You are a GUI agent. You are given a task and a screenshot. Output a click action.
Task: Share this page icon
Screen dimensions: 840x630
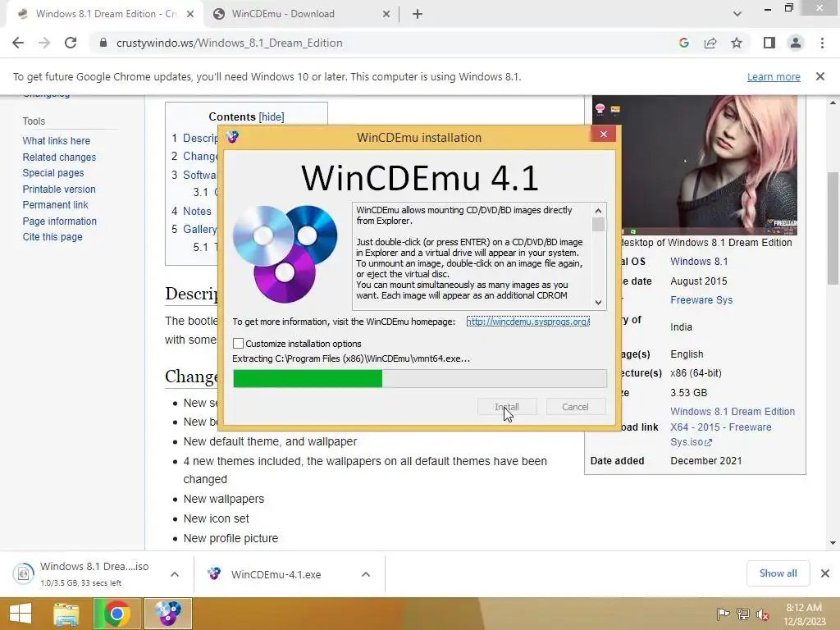710,43
